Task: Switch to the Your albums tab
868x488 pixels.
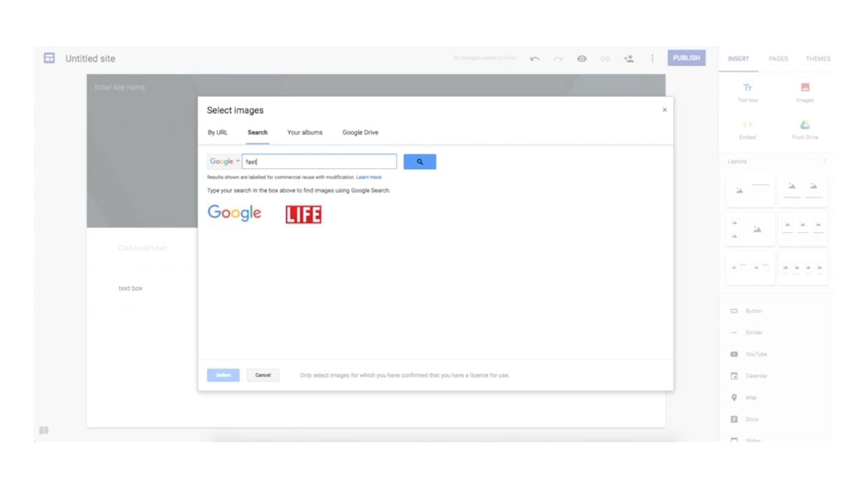Action: click(x=304, y=132)
